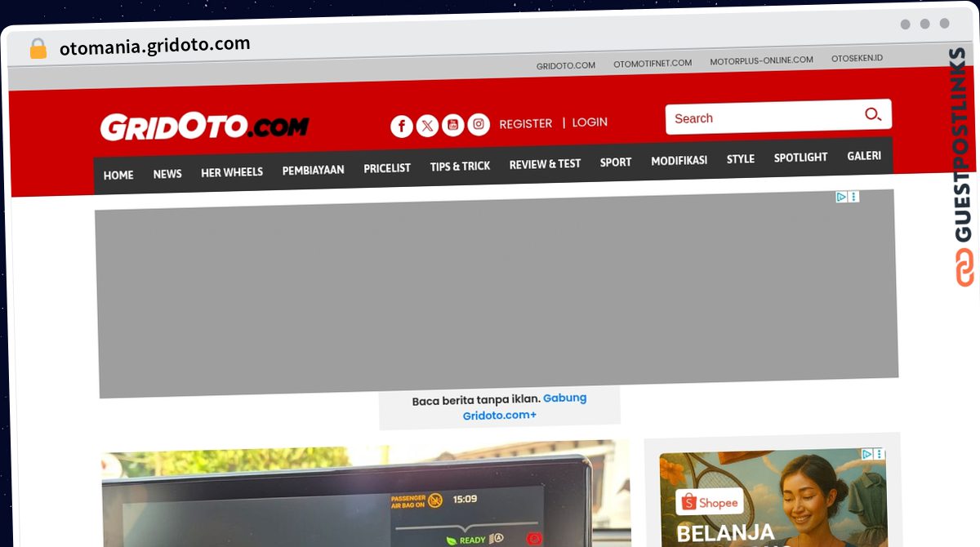The height and width of the screenshot is (547, 980).
Task: Visit OTOSEKEN.ID top link
Action: (857, 58)
